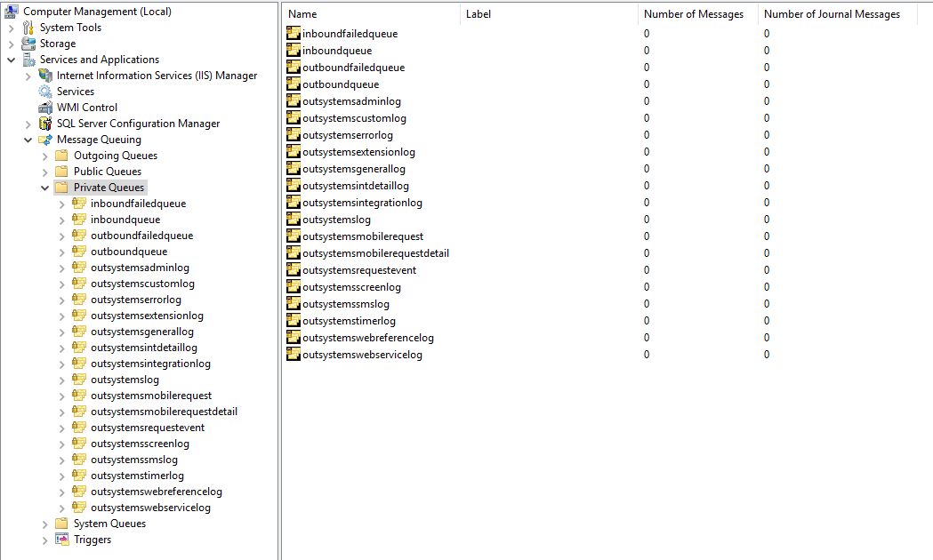This screenshot has width=933, height=560.
Task: Select the Public Queues folder
Action: [x=61, y=171]
